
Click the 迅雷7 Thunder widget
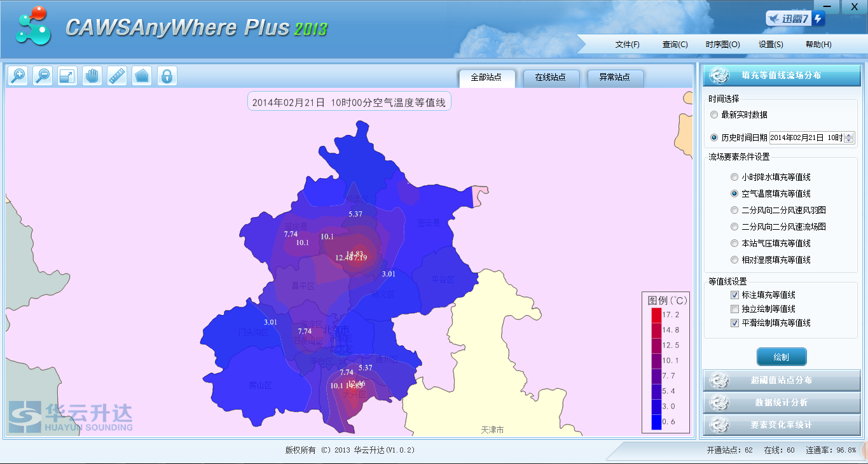pos(795,18)
